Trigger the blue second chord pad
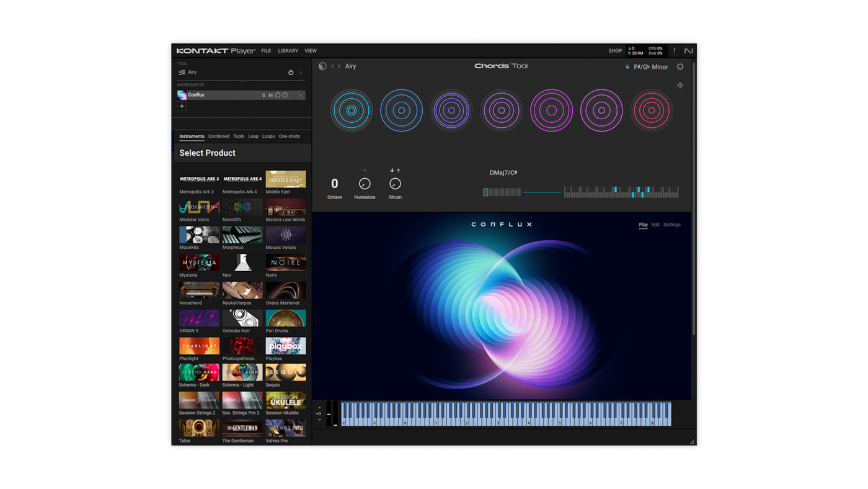This screenshot has width=868, height=489. pos(401,110)
